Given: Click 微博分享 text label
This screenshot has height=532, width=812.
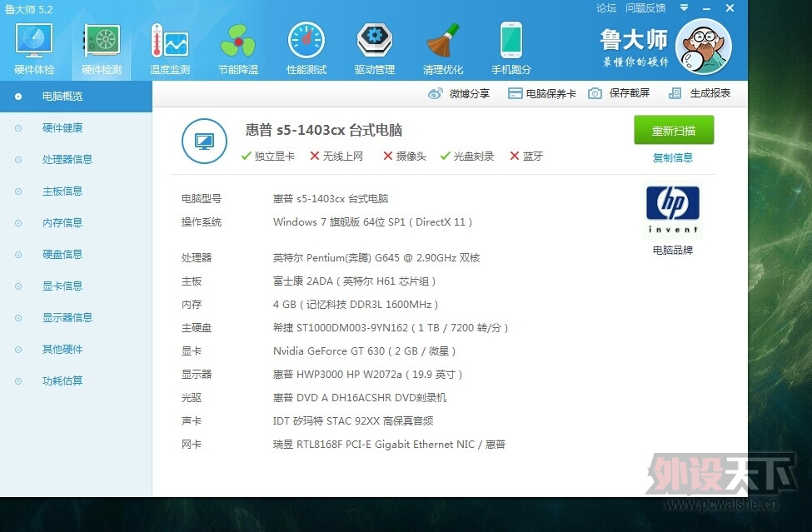Looking at the screenshot, I should pos(469,94).
